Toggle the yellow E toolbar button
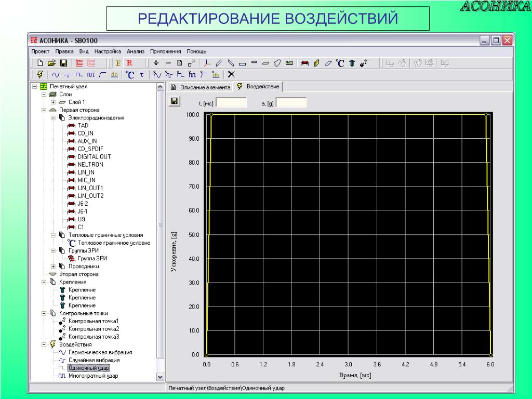Screen dimensions: 532x399 coord(118,63)
